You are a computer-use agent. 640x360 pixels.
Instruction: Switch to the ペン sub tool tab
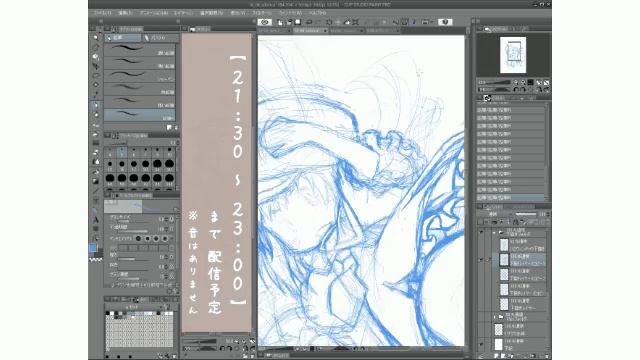tap(122, 38)
